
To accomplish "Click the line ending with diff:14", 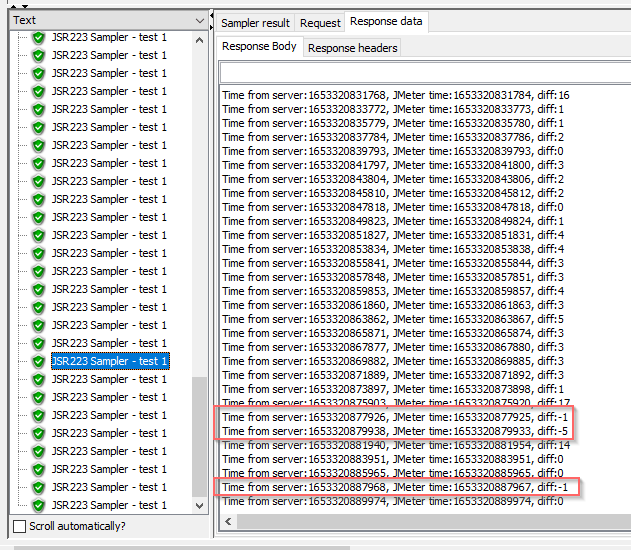I will click(x=396, y=445).
